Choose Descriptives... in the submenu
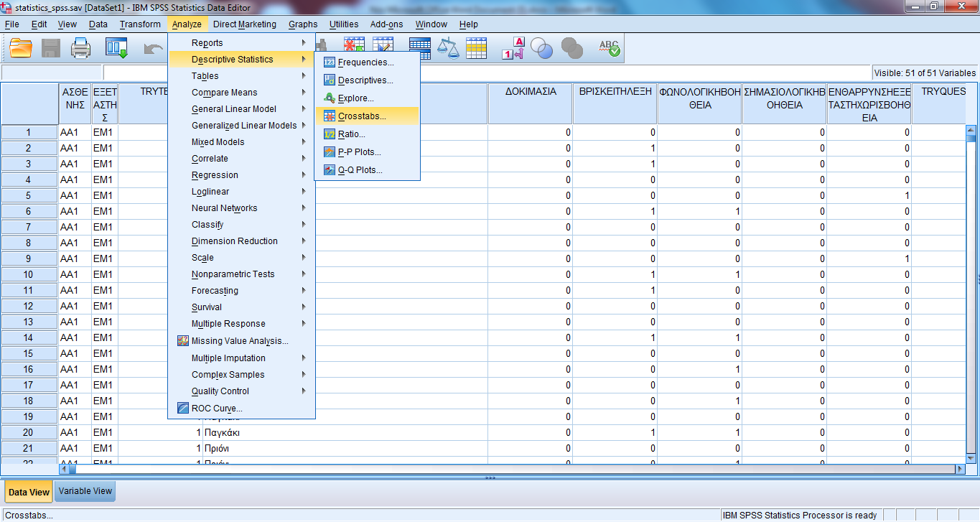980x522 pixels. 367,80
